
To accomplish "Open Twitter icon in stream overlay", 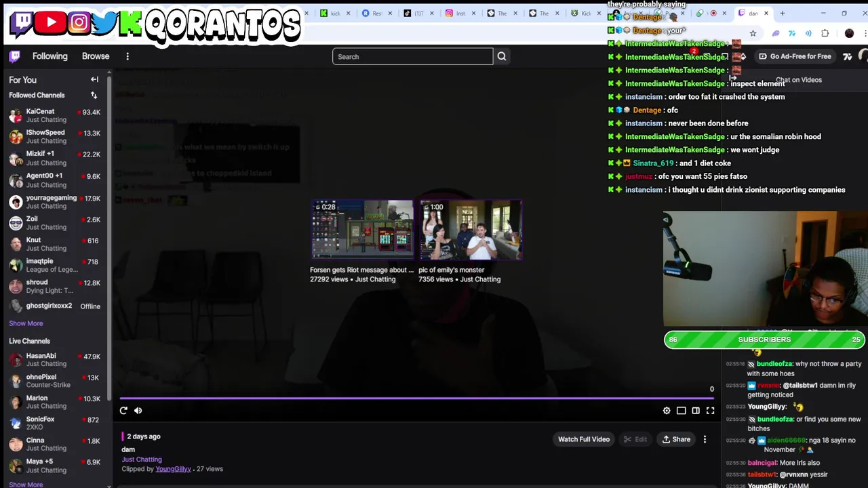I will click(x=104, y=24).
